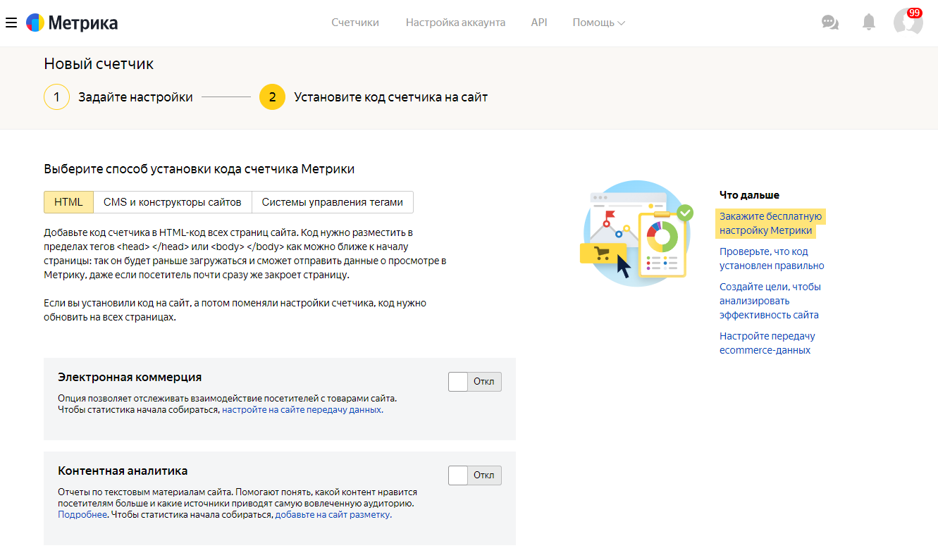Open Настройте передачу ecommerce-данных link
Screen dimensions: 938x560
(x=767, y=343)
